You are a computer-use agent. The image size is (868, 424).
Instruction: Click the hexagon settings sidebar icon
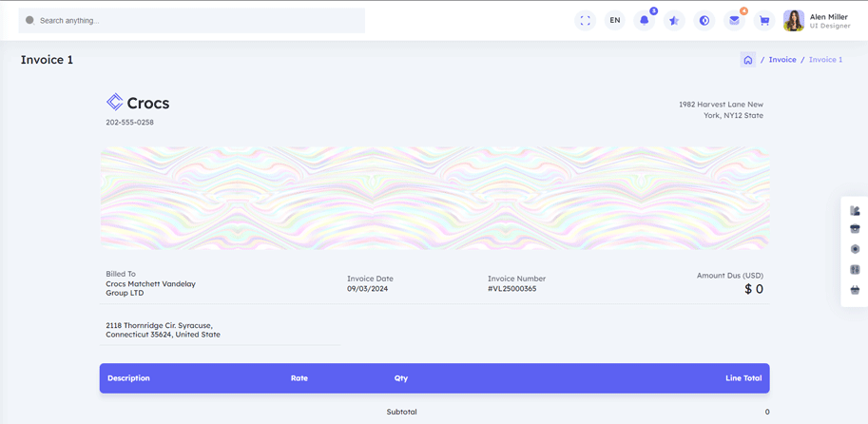tap(855, 249)
